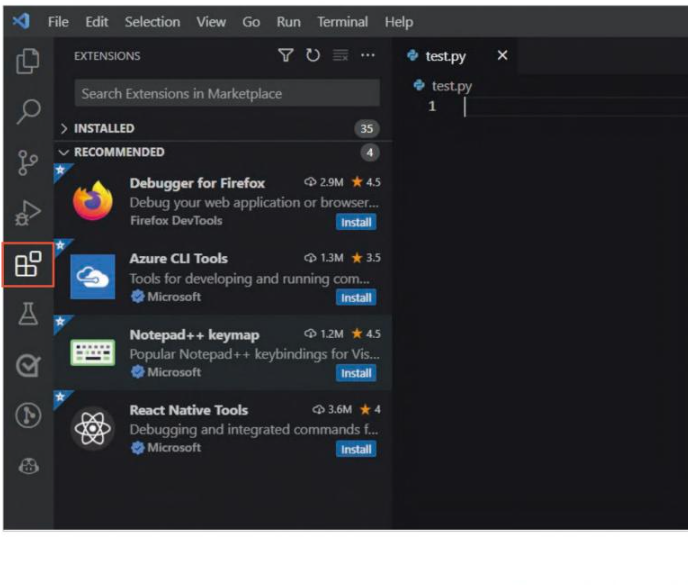Open the Terminal menu
Screen dimensions: 688x585
pos(342,22)
